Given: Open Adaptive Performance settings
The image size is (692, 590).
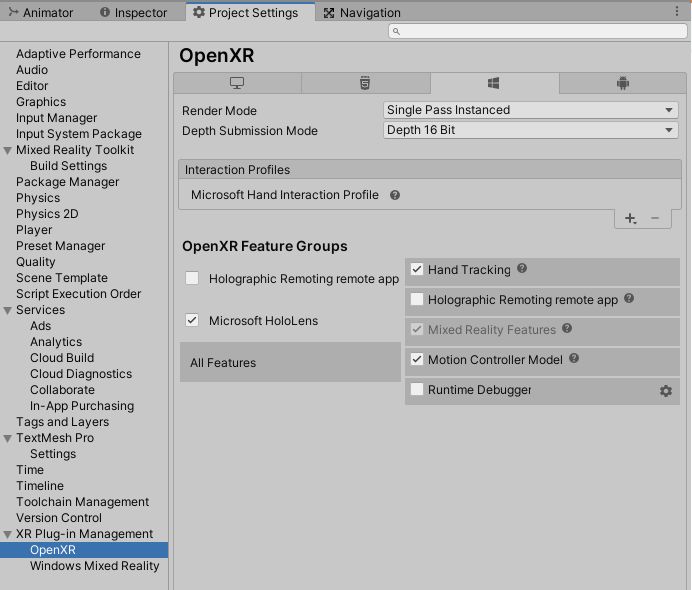Looking at the screenshot, I should (x=79, y=54).
